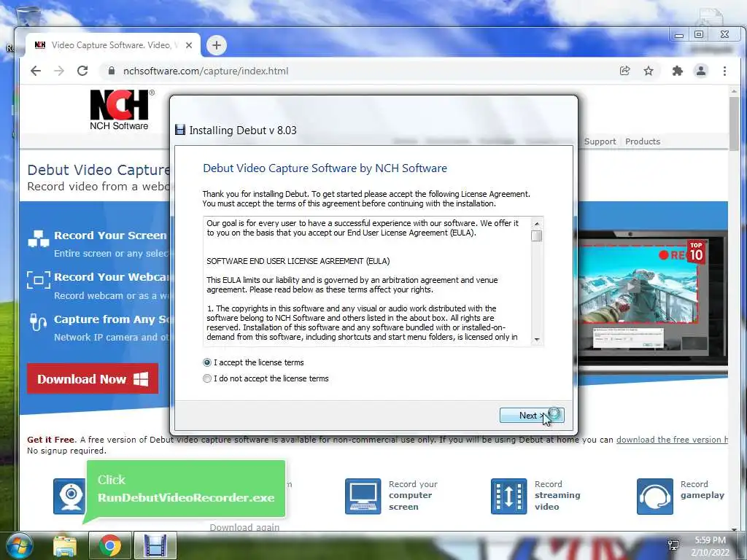Image resolution: width=747 pixels, height=560 pixels.
Task: Click 'Record Your Screen' heading
Action: (x=111, y=236)
